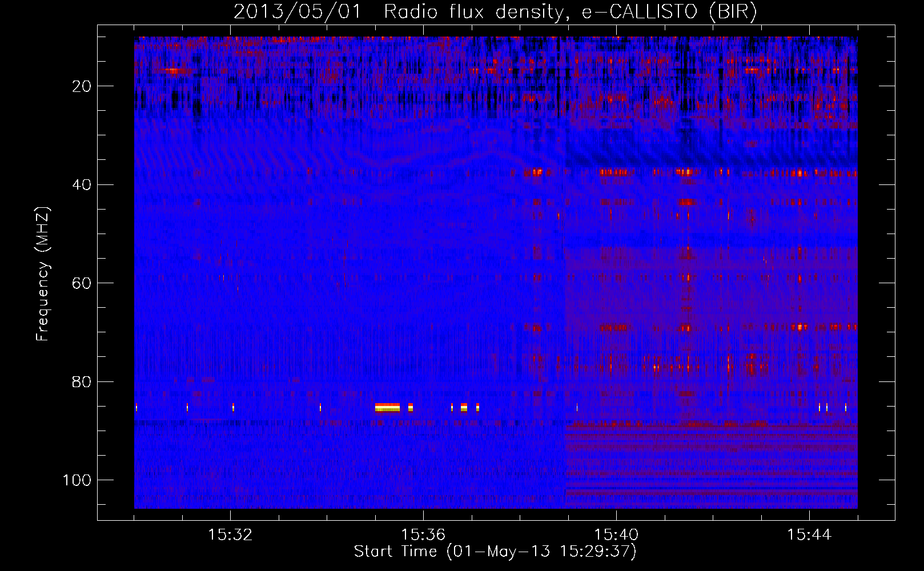The image size is (924, 571).
Task: Click the frequency tick label 20
Action: pos(82,86)
